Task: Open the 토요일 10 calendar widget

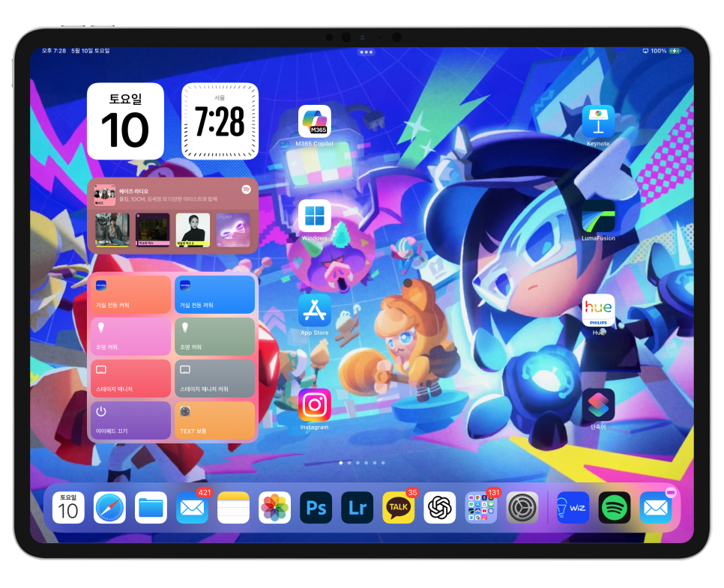Action: pyautogui.click(x=126, y=121)
